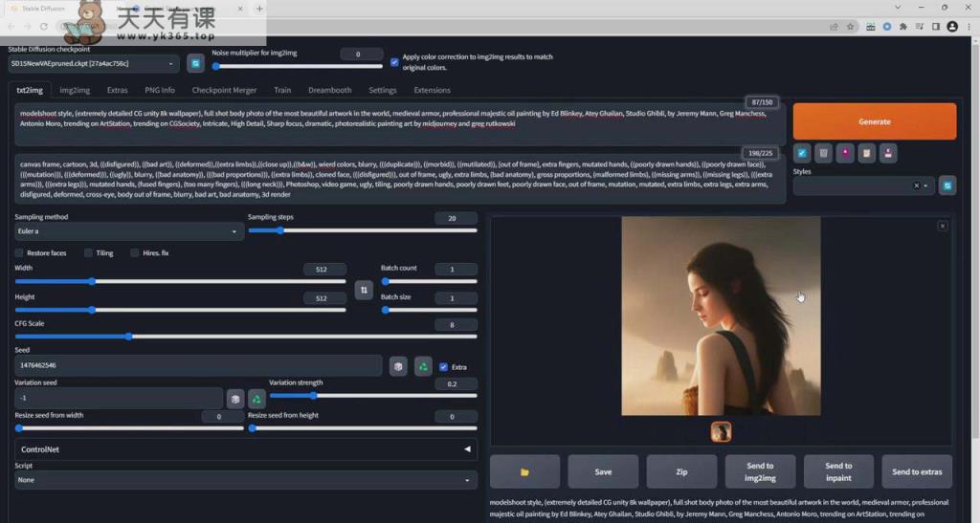The image size is (980, 523).
Task: Click the blue arrow icon under Generate
Action: click(x=802, y=153)
